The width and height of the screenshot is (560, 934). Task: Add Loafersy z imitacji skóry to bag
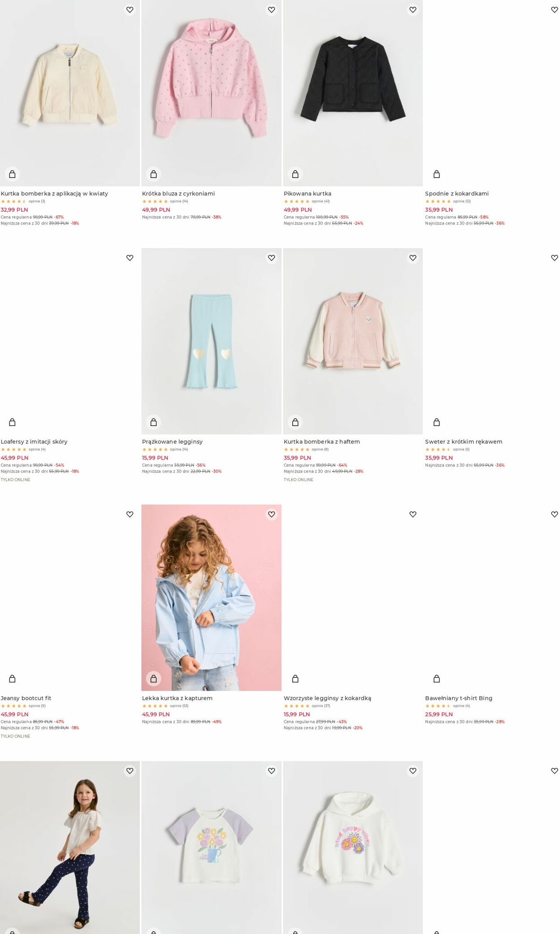click(12, 422)
